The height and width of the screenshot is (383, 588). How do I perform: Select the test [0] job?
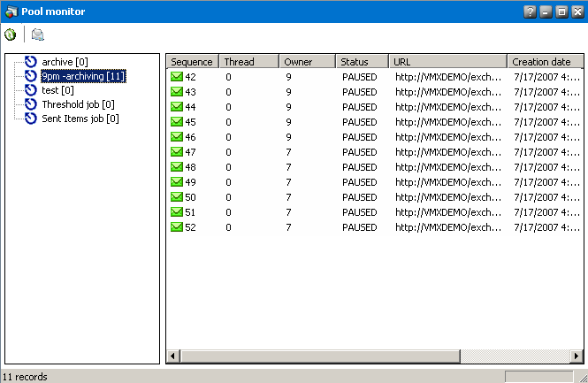pyautogui.click(x=57, y=90)
